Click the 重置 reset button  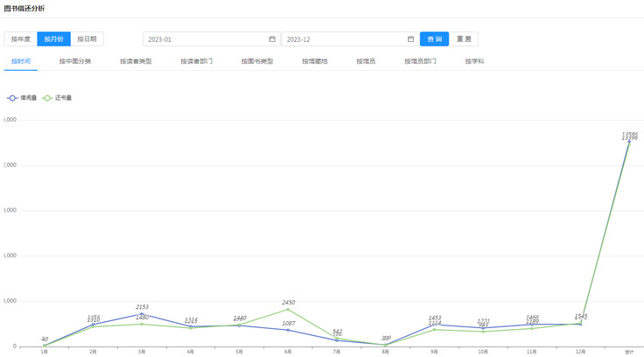tap(464, 39)
